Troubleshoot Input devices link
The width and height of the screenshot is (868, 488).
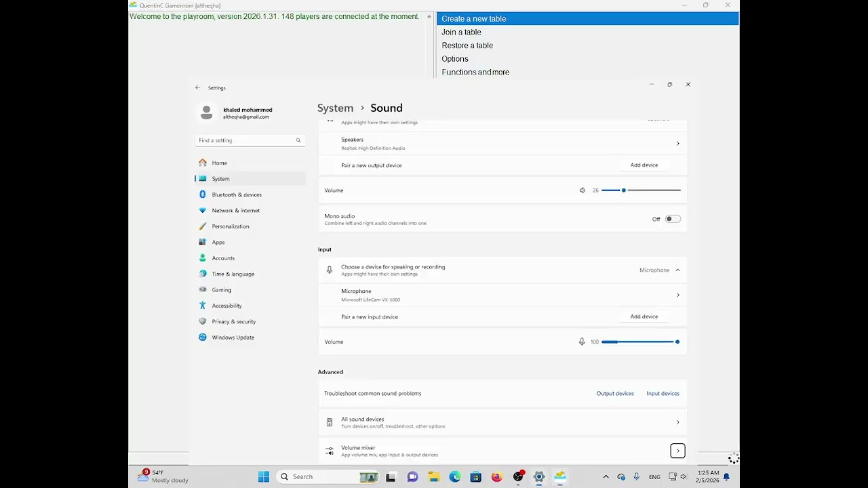coord(663,393)
